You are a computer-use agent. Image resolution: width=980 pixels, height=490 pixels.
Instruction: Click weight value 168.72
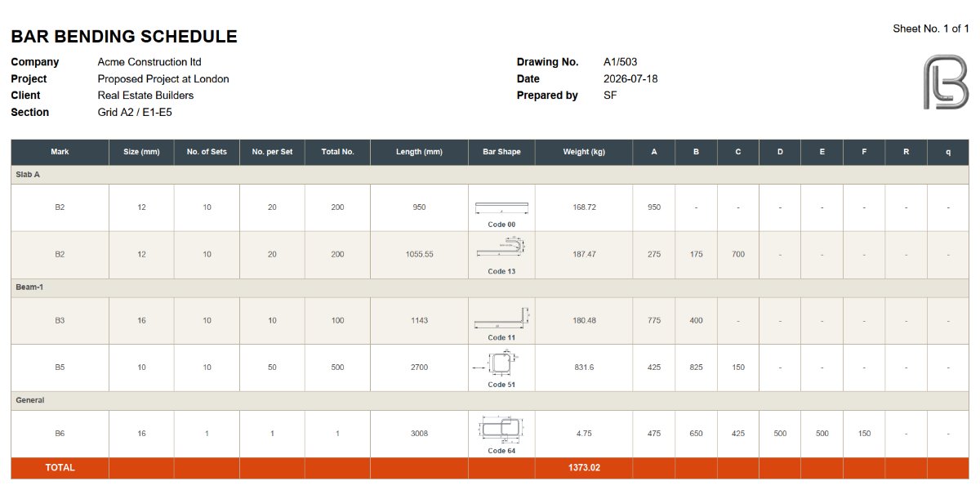[584, 207]
